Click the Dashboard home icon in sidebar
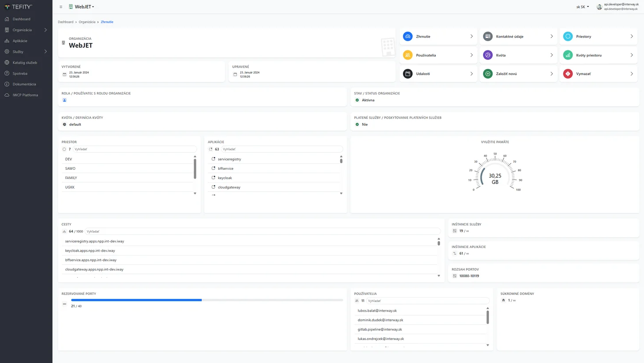This screenshot has width=644, height=363. pyautogui.click(x=7, y=19)
